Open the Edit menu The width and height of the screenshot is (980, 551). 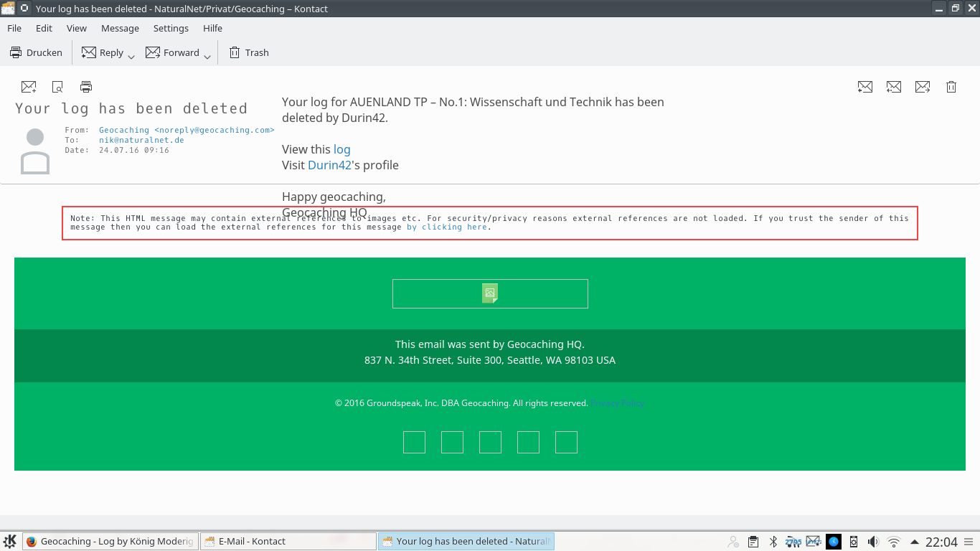point(44,28)
